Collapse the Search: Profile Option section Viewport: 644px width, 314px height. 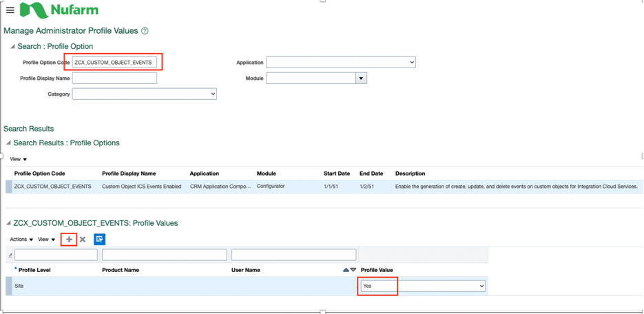[12, 47]
